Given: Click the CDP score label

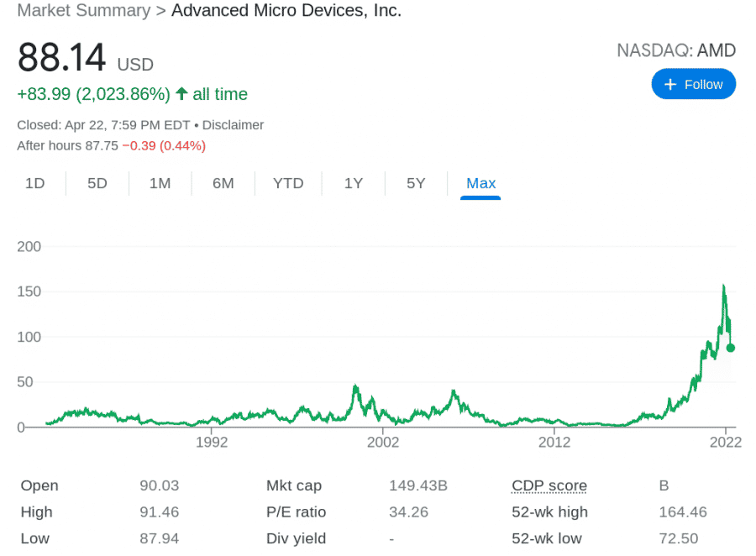Looking at the screenshot, I should point(549,485).
